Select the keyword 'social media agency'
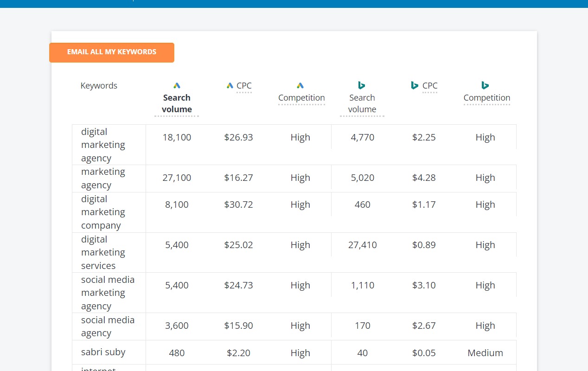This screenshot has width=588, height=371. [x=108, y=326]
